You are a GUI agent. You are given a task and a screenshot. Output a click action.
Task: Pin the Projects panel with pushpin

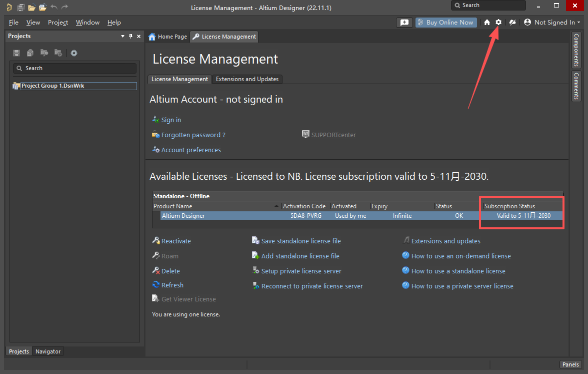131,36
